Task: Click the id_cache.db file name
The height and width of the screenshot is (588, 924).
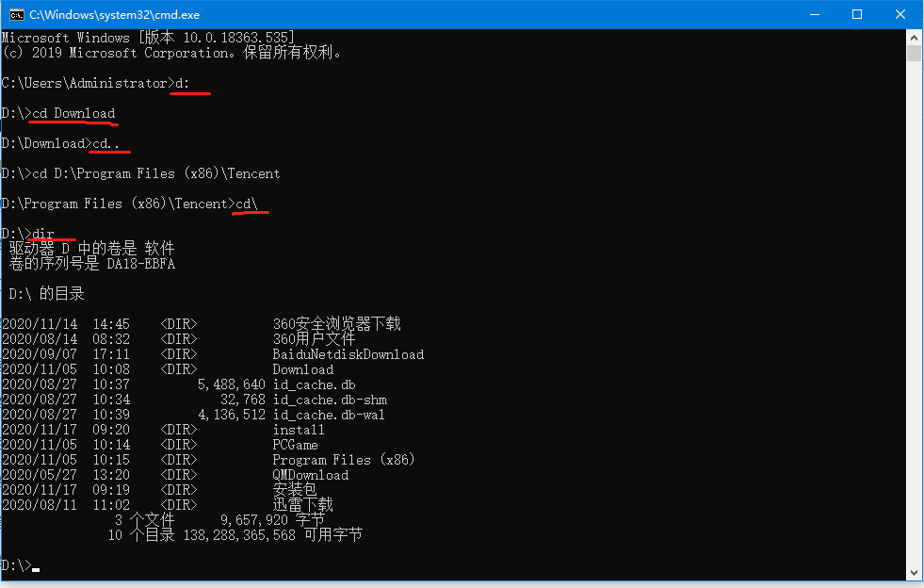Action: click(x=314, y=384)
